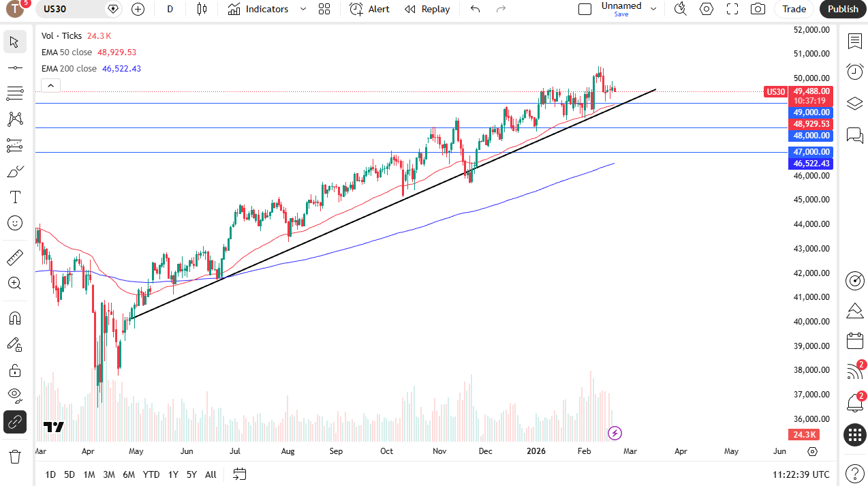Image resolution: width=868 pixels, height=486 pixels.
Task: Remove objects with the trash icon
Action: coord(15,457)
